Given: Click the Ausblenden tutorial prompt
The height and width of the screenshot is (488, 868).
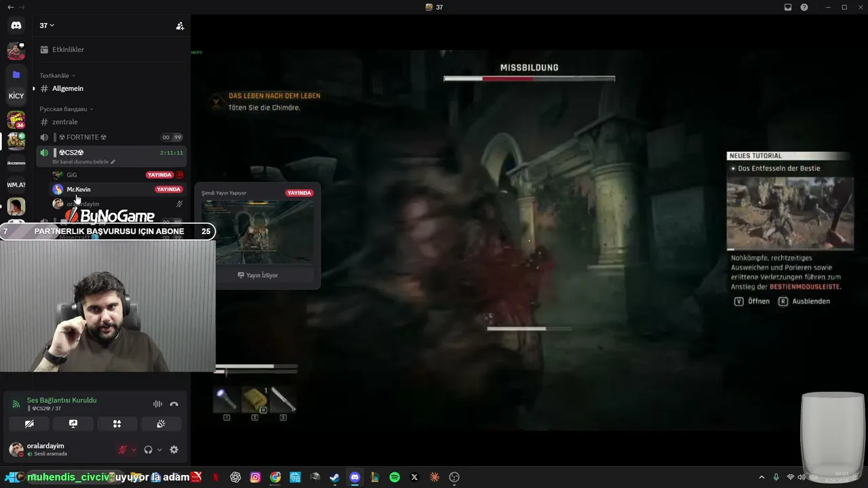Looking at the screenshot, I should (804, 302).
